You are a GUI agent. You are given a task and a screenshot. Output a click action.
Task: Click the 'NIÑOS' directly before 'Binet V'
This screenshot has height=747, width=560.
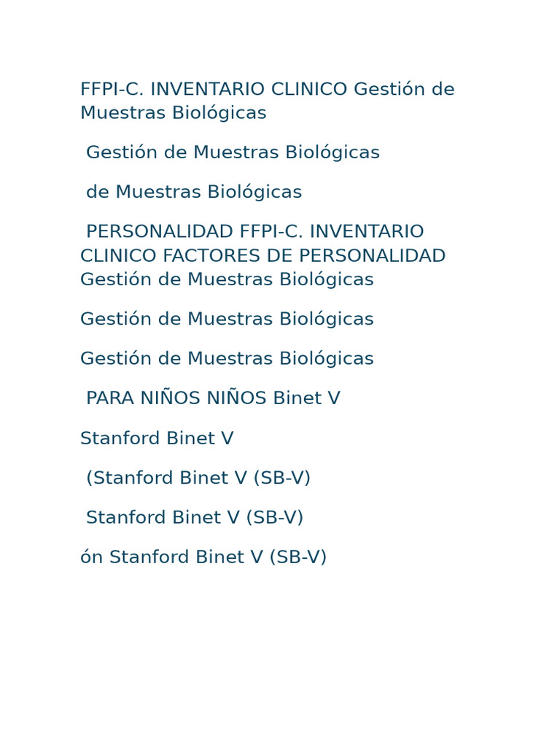(x=236, y=397)
